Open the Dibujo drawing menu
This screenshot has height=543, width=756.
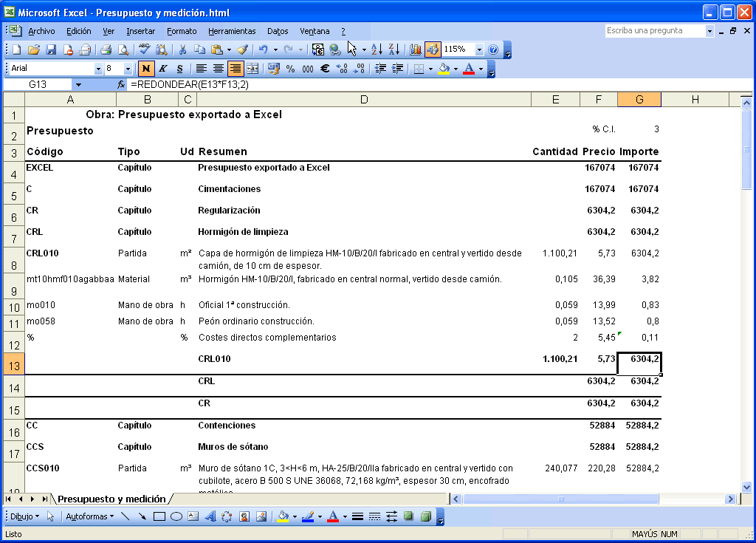[x=24, y=516]
